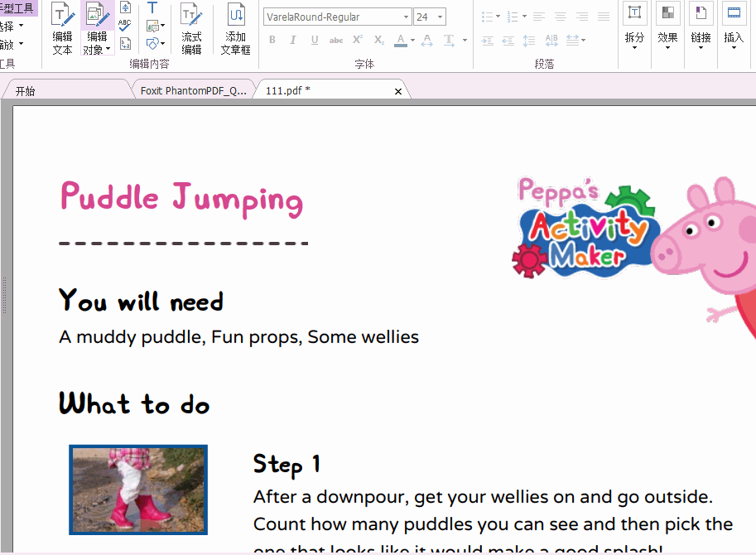Justify the paragraph
This screenshot has width=756, height=555.
click(604, 17)
